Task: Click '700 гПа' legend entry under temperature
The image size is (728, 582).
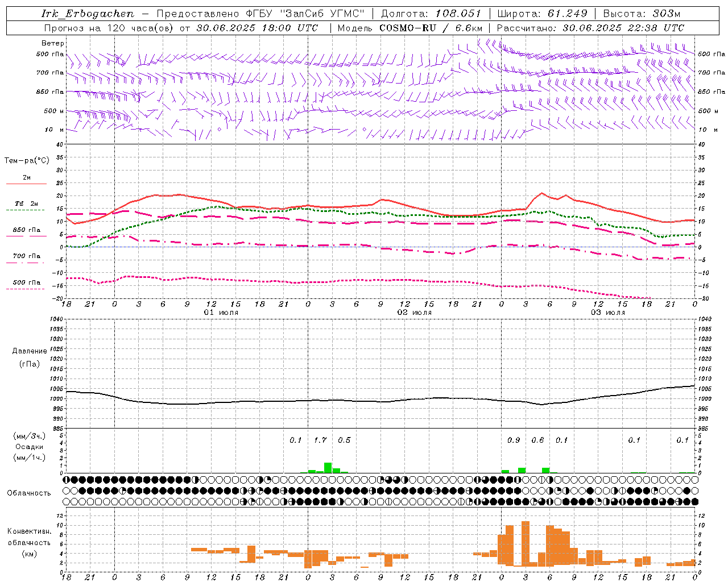Action: (27, 256)
